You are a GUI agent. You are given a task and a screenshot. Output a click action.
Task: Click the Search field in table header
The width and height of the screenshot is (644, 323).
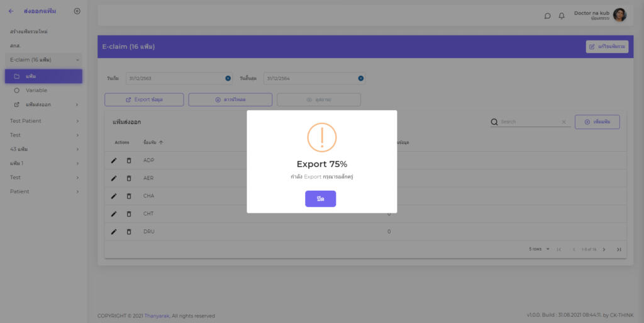[x=528, y=122]
